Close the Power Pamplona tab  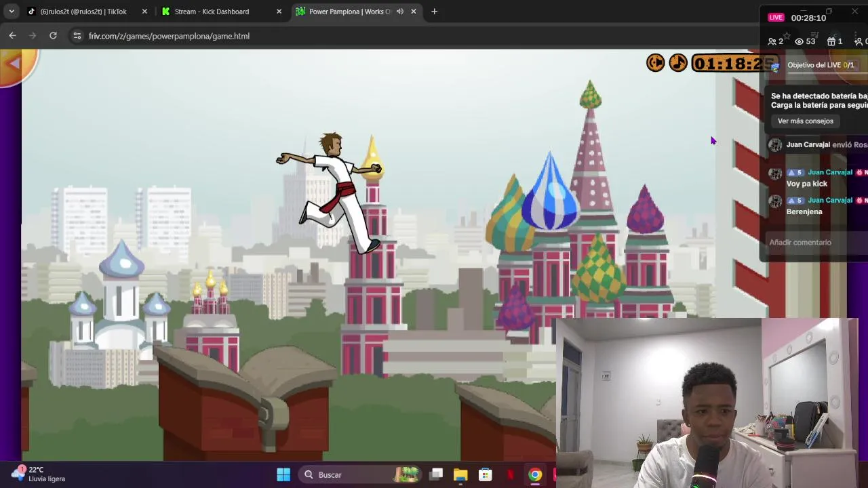(x=414, y=12)
